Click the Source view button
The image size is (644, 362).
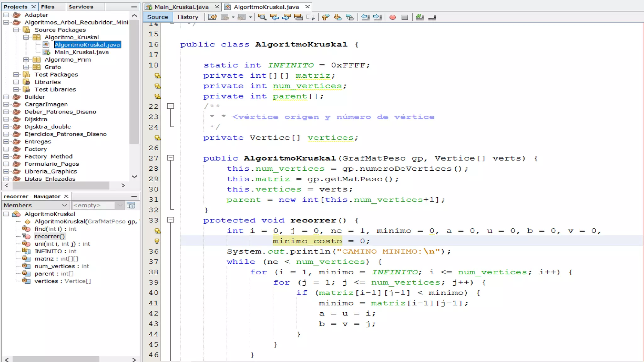point(158,17)
